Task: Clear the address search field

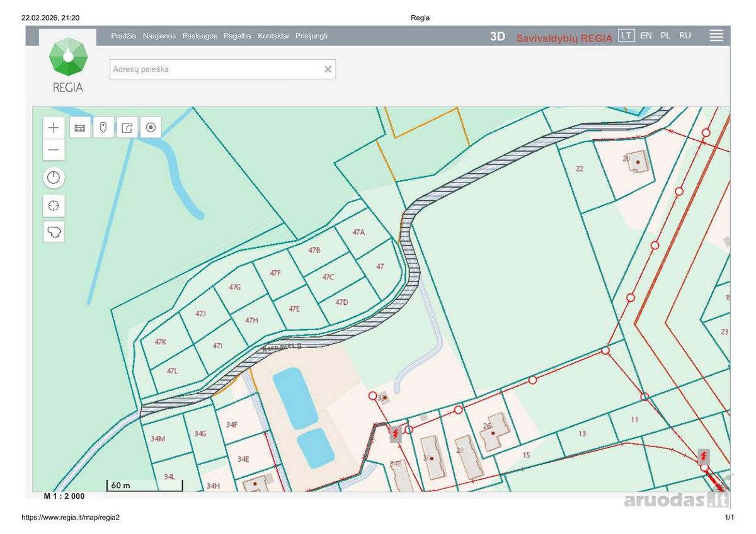Action: pos(328,69)
